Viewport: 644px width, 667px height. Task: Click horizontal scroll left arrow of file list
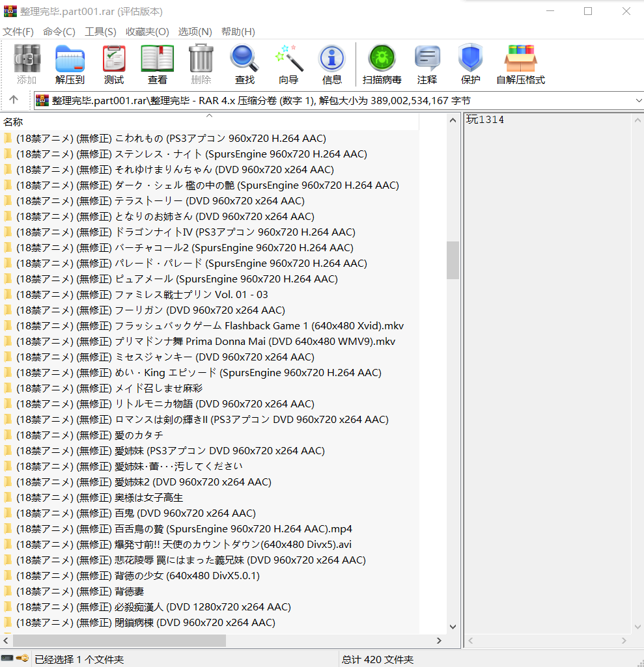point(6,640)
